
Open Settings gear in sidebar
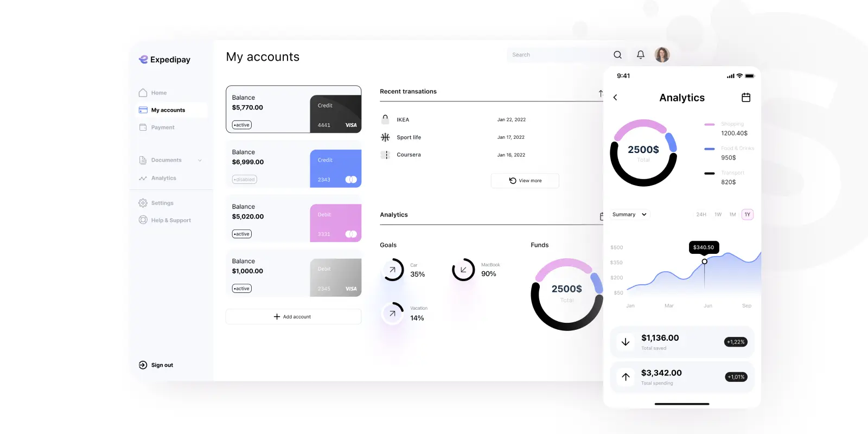click(143, 203)
